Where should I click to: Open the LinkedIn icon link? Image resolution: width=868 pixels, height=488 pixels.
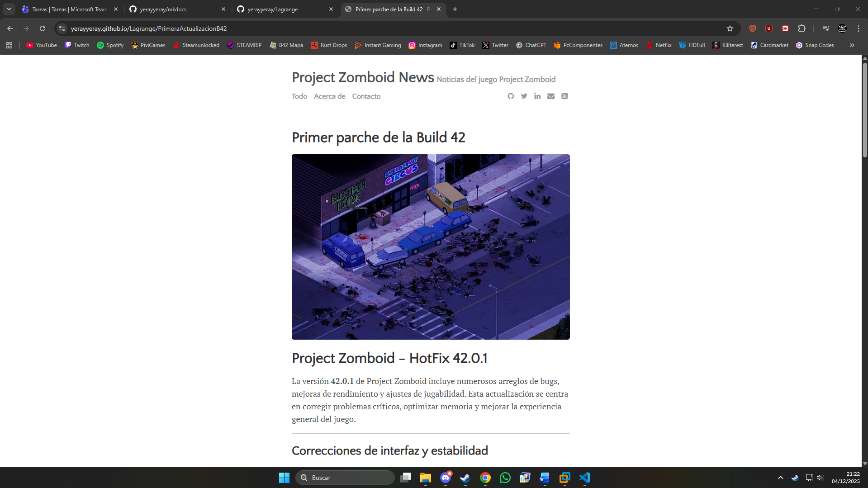tap(537, 96)
